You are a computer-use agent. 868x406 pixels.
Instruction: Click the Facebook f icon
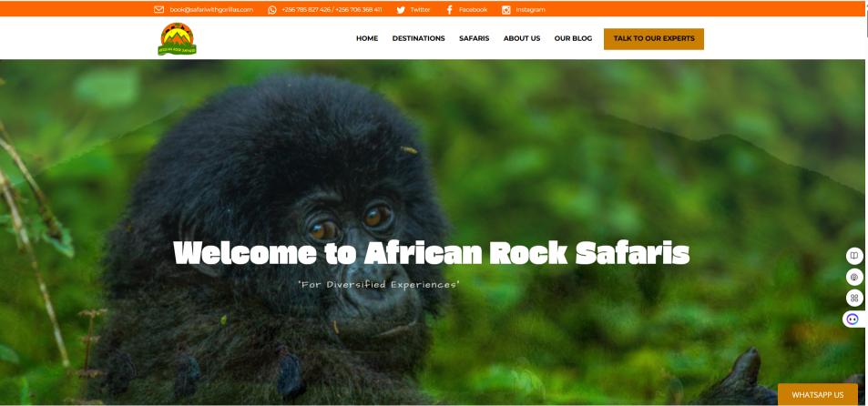[449, 9]
